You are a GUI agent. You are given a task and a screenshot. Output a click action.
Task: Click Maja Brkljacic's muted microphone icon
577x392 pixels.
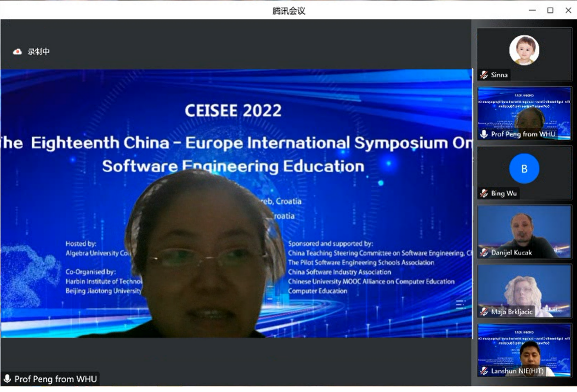tap(484, 312)
